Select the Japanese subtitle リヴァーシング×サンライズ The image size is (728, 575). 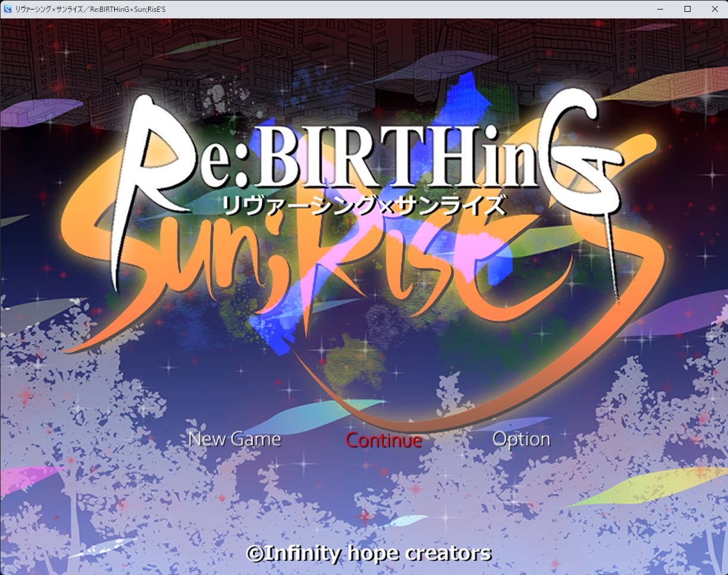364,205
